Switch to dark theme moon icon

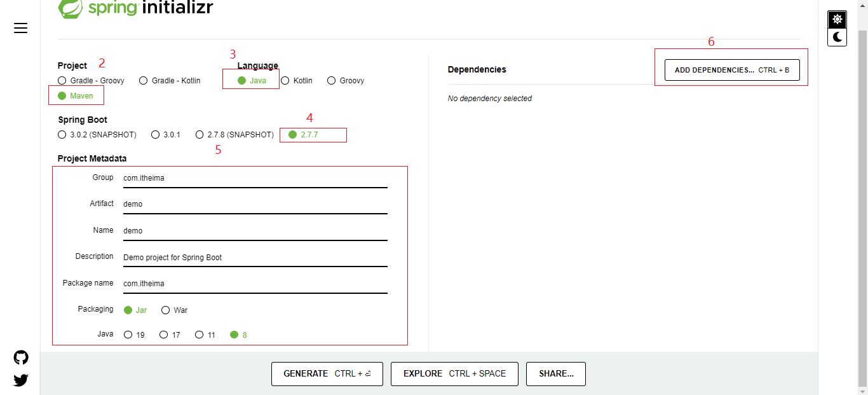point(837,38)
